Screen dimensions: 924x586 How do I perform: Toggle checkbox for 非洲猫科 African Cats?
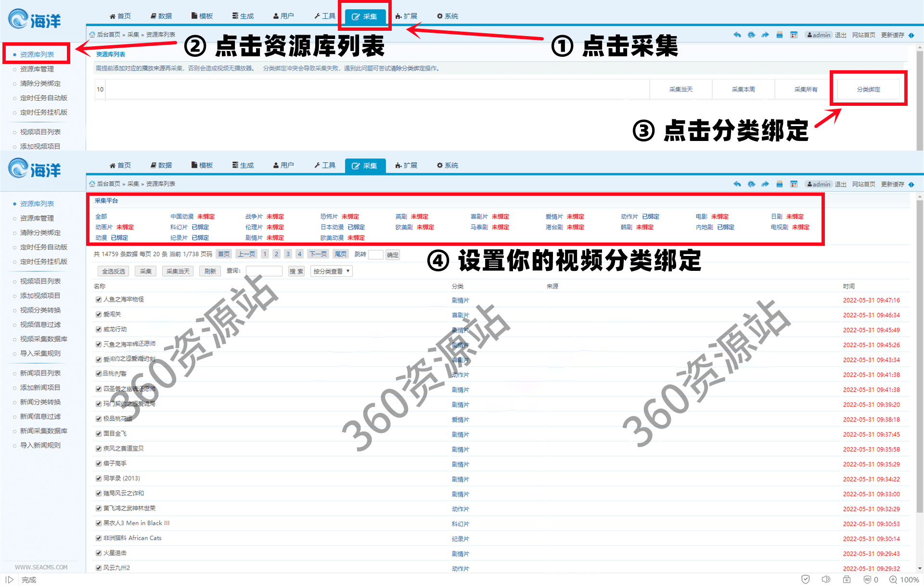[99, 538]
